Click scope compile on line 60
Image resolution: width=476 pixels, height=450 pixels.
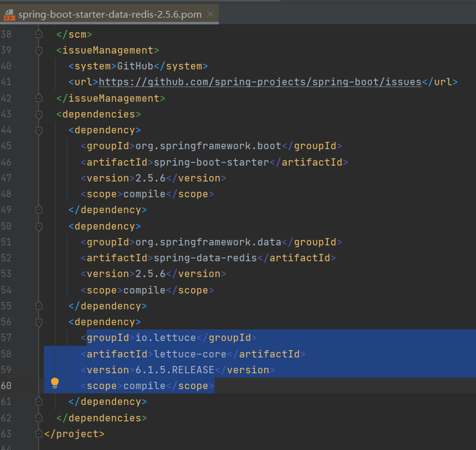coord(144,385)
